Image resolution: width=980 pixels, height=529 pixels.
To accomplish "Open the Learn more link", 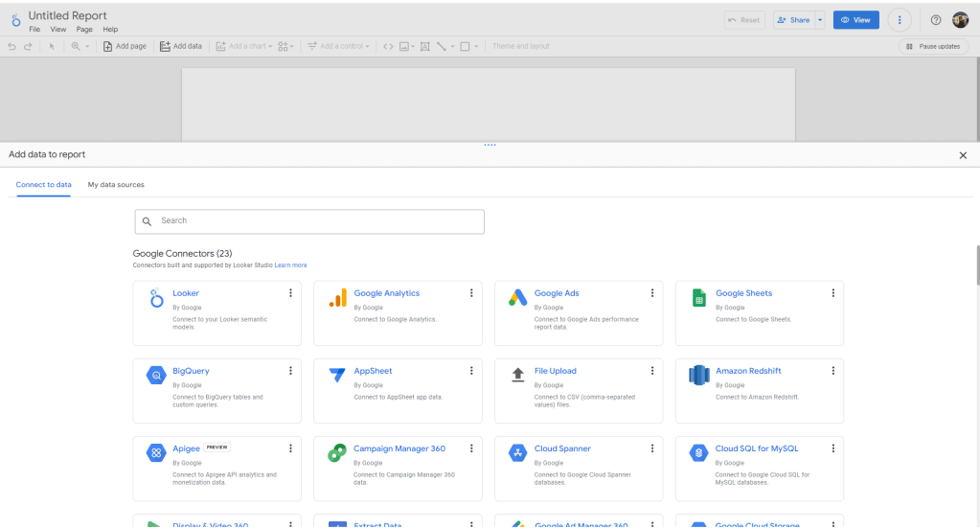I will pyautogui.click(x=291, y=265).
